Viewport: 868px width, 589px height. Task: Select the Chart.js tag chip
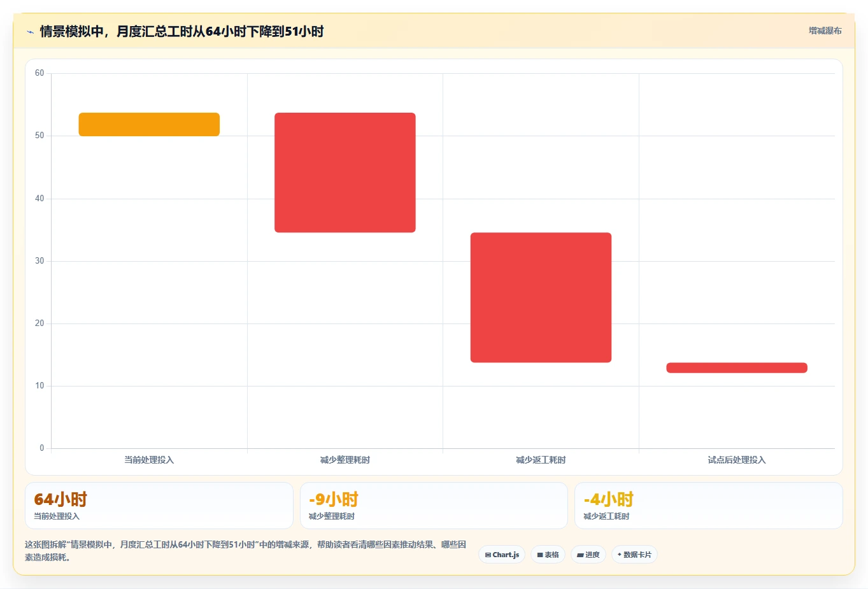click(502, 555)
